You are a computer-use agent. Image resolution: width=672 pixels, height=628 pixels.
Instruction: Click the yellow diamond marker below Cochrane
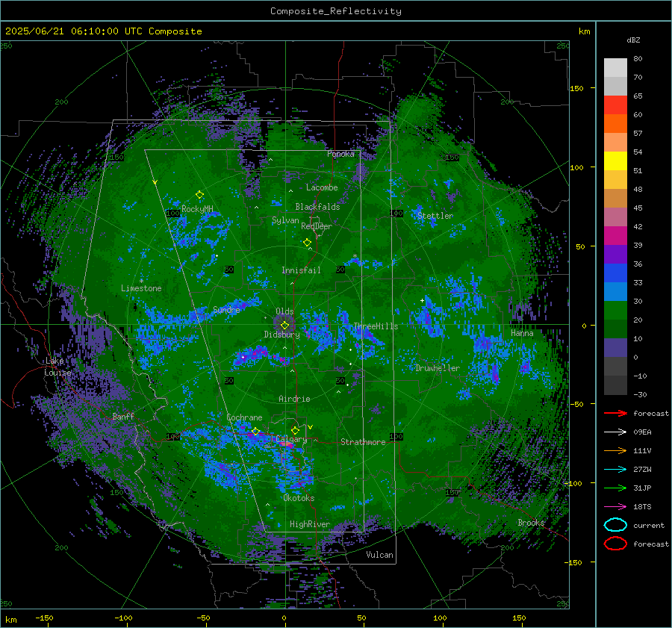256,432
